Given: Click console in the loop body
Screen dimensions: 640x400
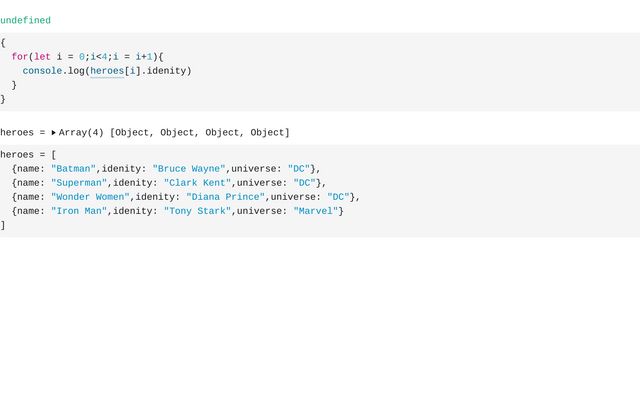Looking at the screenshot, I should [x=42, y=71].
